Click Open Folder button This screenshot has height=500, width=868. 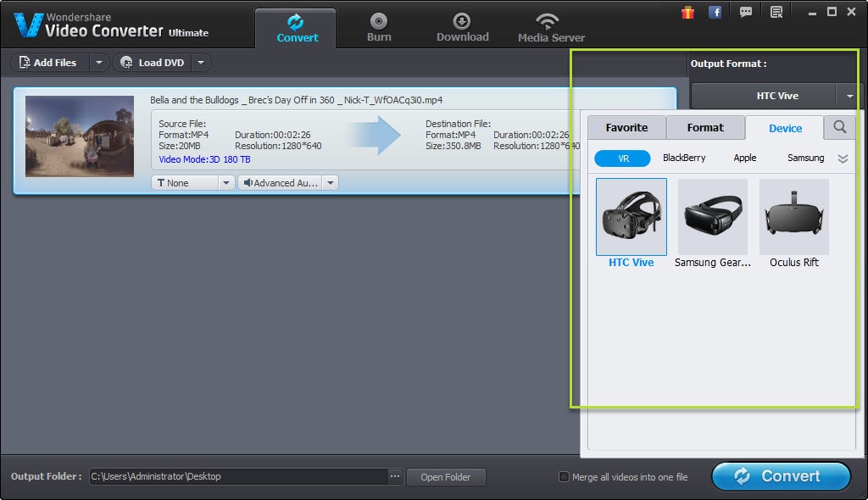(x=446, y=477)
